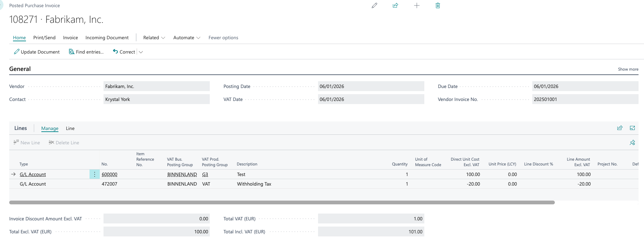644x247 pixels.
Task: Click the page title 108271 Fabrikam, Inc.
Action: [x=56, y=19]
